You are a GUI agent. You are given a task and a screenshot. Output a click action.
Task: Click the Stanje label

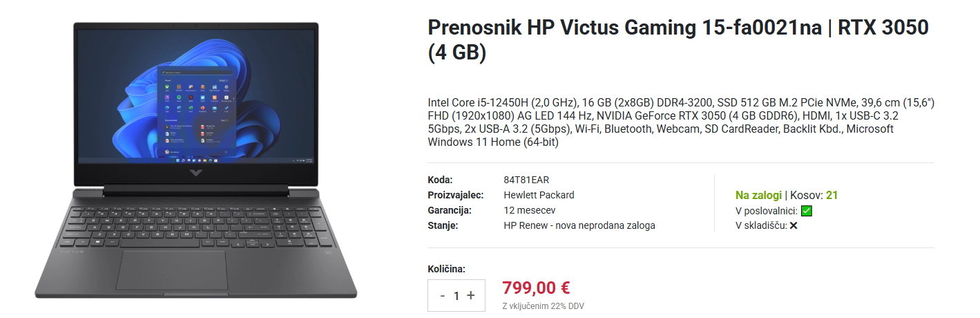[443, 225]
